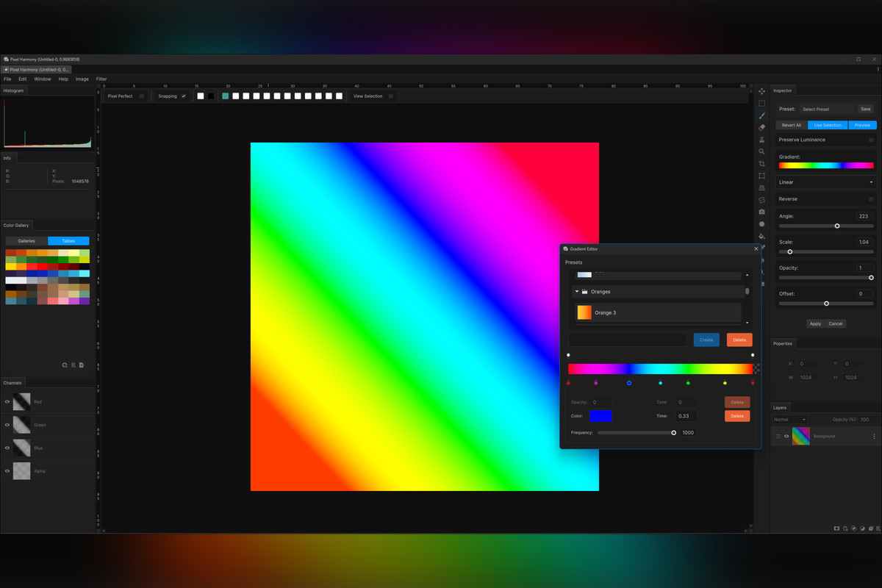Activate the Brush tool
The height and width of the screenshot is (588, 882).
tap(761, 116)
